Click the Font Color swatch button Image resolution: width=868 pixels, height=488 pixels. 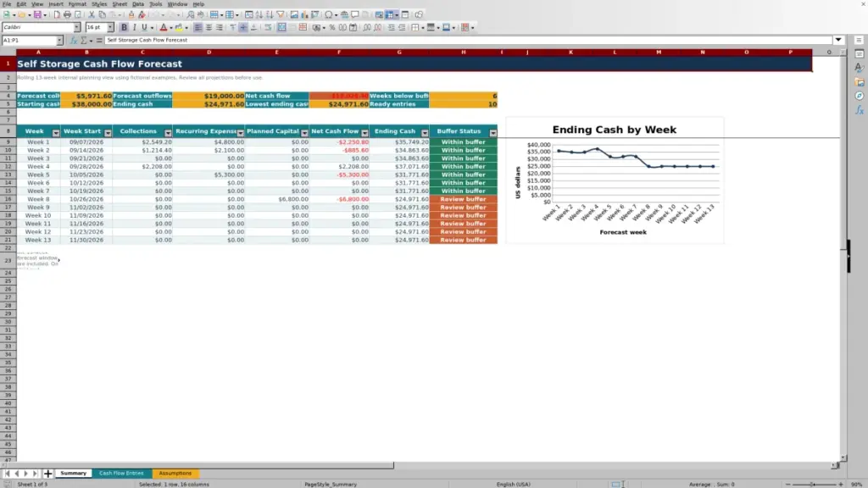tap(164, 28)
